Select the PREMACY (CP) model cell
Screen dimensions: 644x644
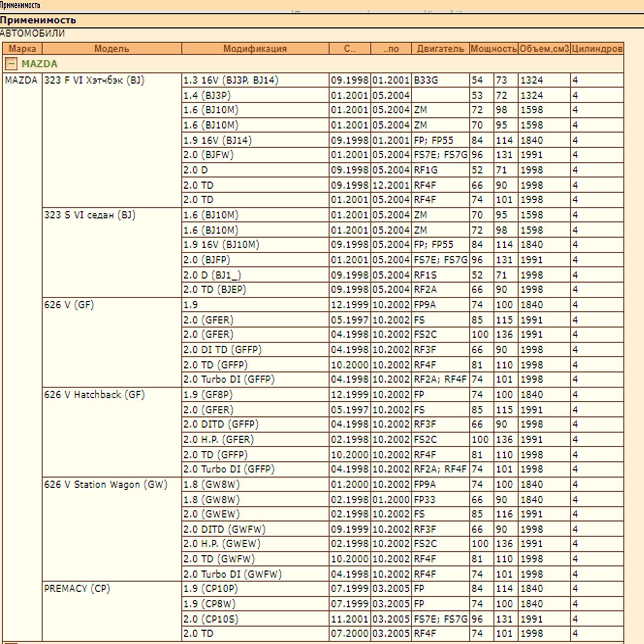coord(112,611)
